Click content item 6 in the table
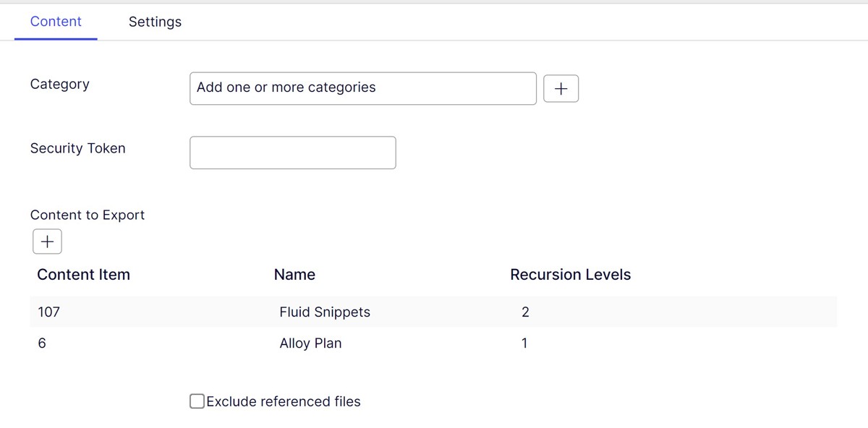 pyautogui.click(x=42, y=343)
